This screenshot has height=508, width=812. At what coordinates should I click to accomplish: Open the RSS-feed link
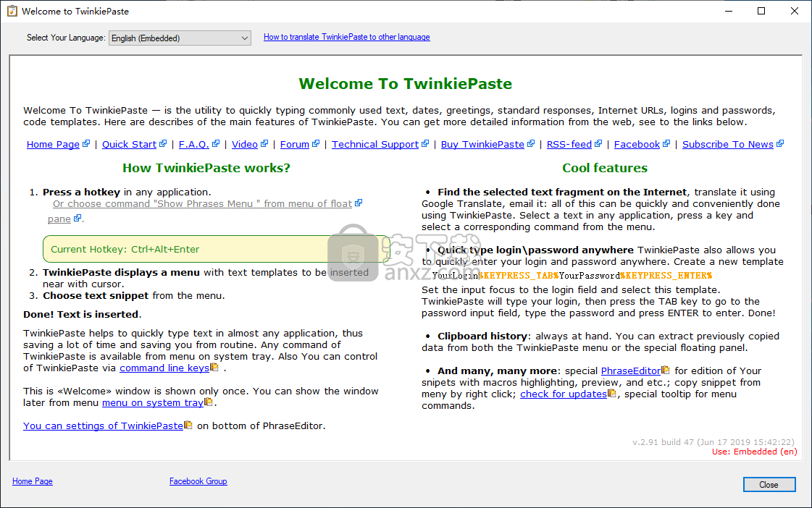tap(569, 144)
